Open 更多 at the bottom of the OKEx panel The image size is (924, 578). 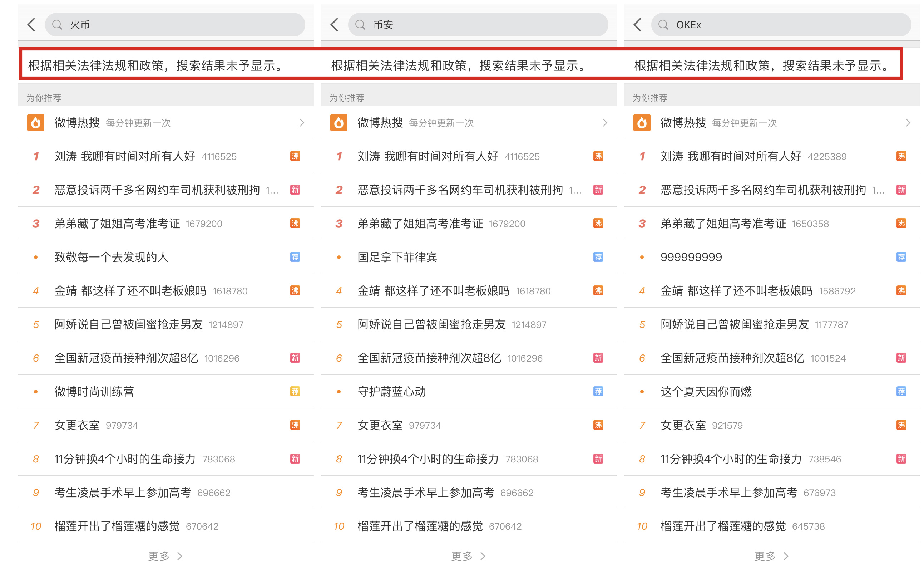click(x=771, y=556)
